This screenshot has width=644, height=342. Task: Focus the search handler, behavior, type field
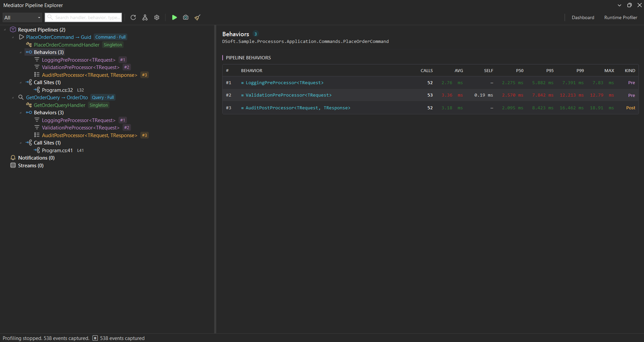tap(83, 17)
